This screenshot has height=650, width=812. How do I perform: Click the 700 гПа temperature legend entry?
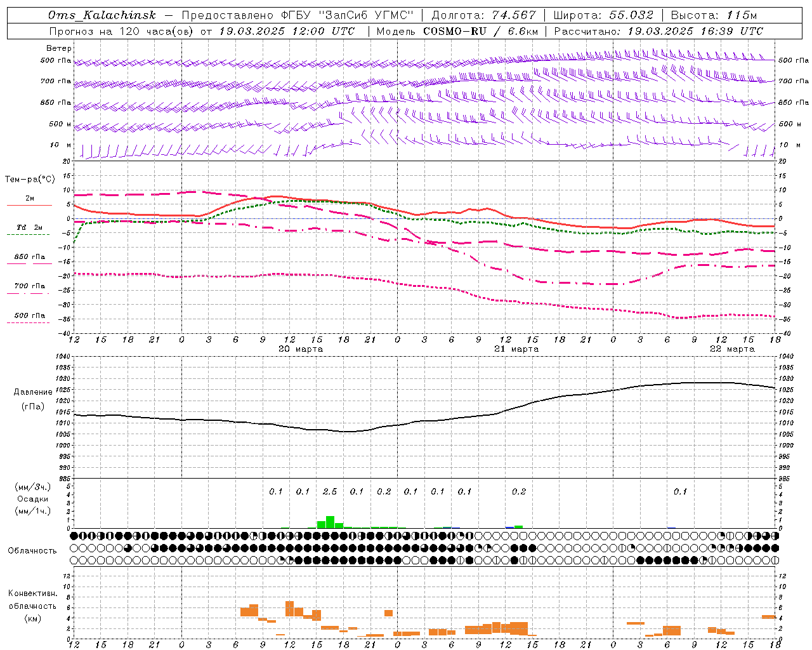29,286
